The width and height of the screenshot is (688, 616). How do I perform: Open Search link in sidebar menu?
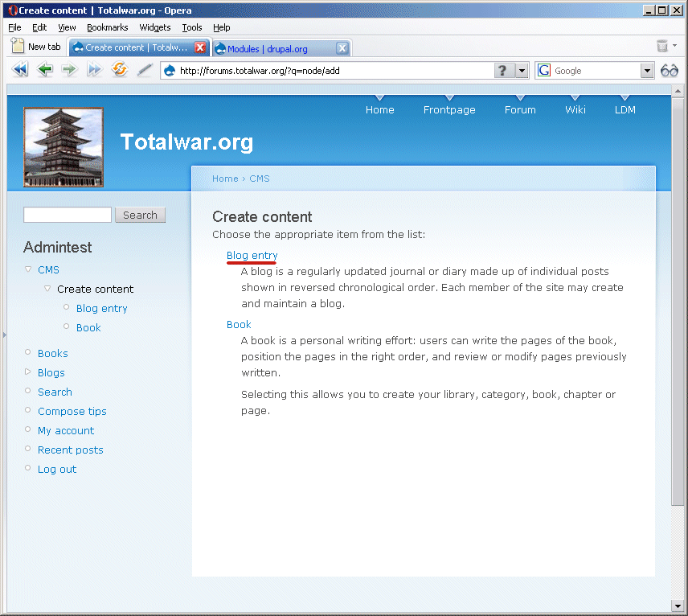tap(55, 392)
